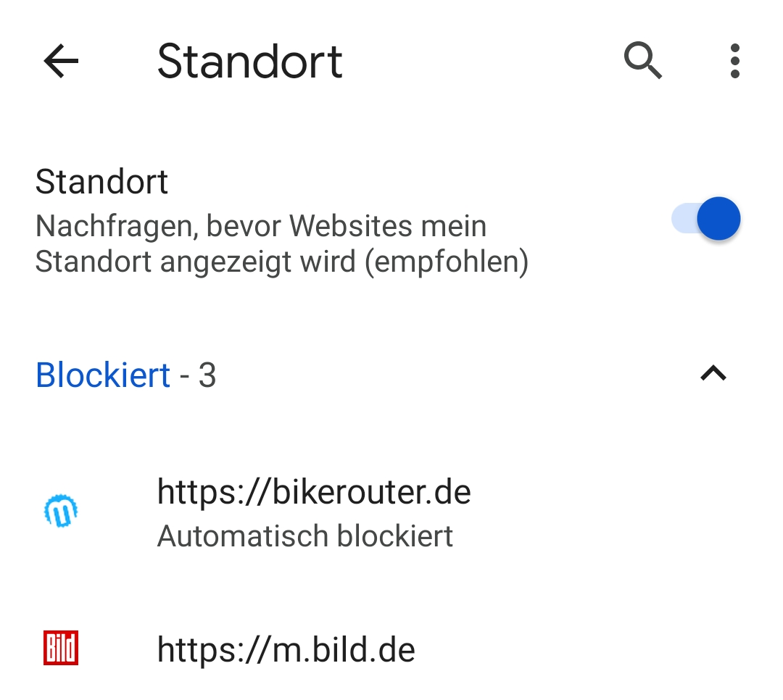Image resolution: width=783 pixels, height=700 pixels.
Task: Click the Standort page title
Action: [249, 62]
